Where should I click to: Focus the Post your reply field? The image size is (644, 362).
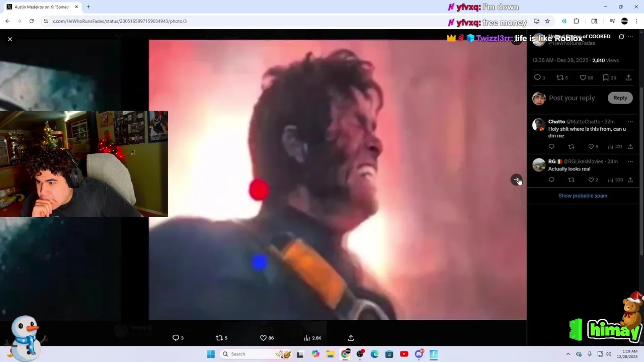pos(572,98)
